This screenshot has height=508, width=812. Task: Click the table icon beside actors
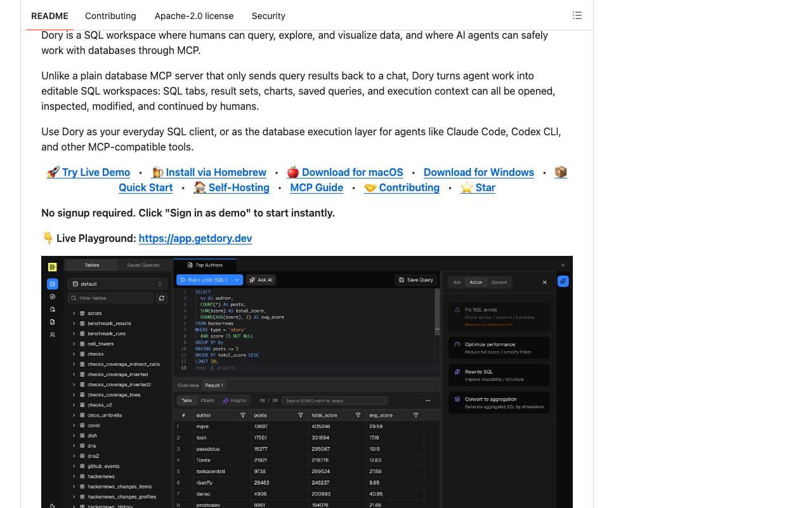[82, 313]
